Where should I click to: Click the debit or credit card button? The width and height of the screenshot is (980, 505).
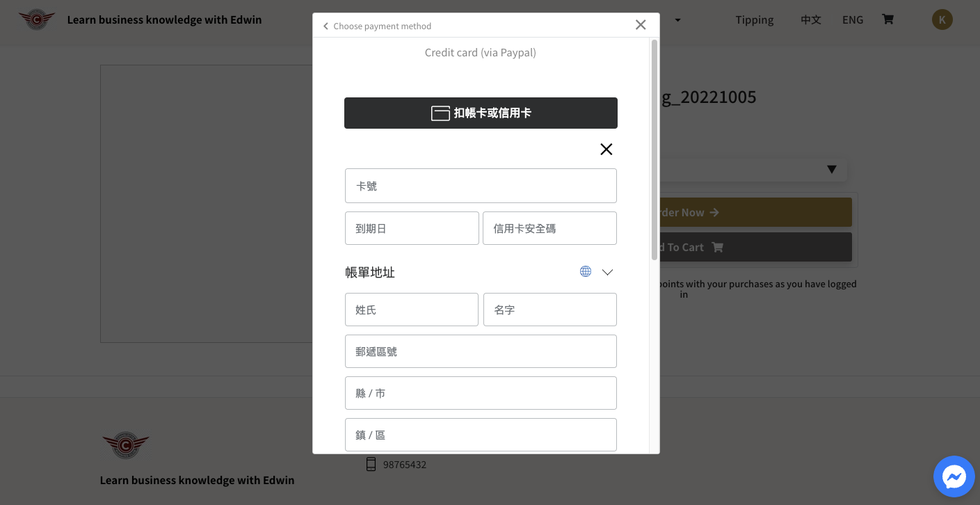481,113
